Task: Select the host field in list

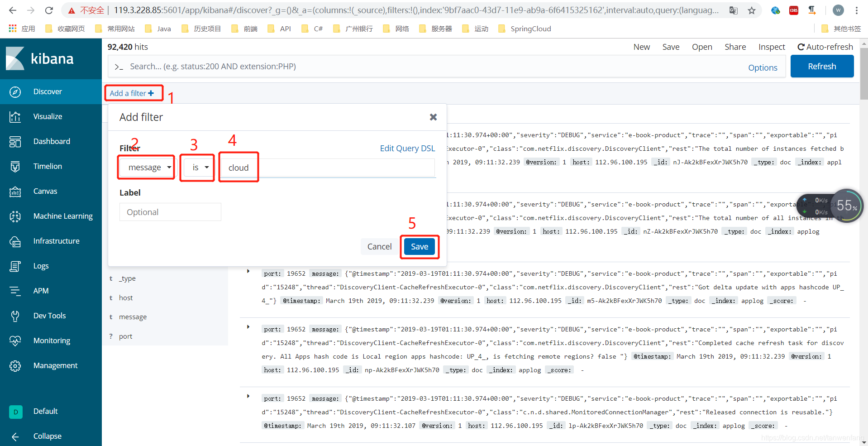Action: click(x=126, y=298)
